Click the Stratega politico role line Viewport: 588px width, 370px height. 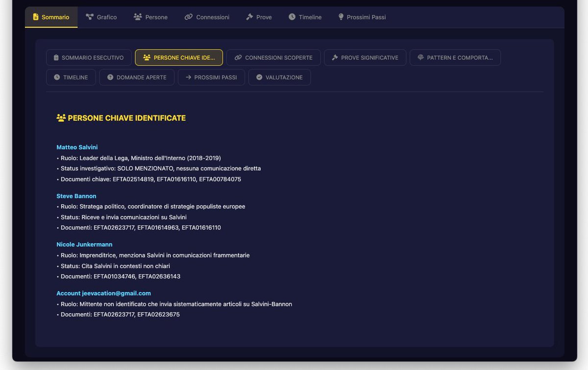click(x=151, y=207)
